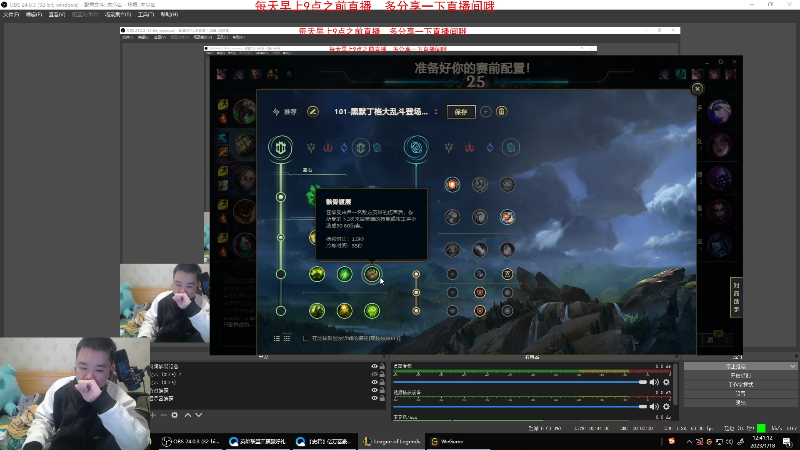The width and height of the screenshot is (800, 450).
Task: Open rune page name dropdown arrows
Action: (436, 112)
